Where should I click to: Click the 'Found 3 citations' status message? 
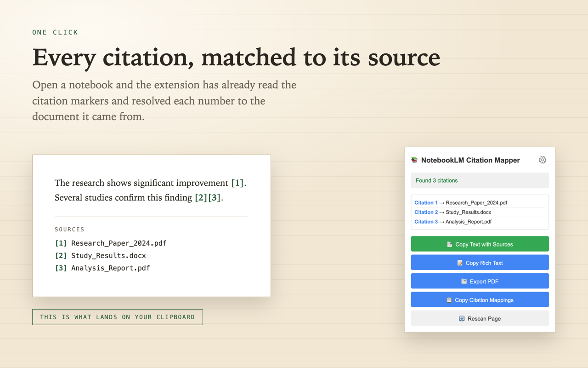pyautogui.click(x=480, y=180)
